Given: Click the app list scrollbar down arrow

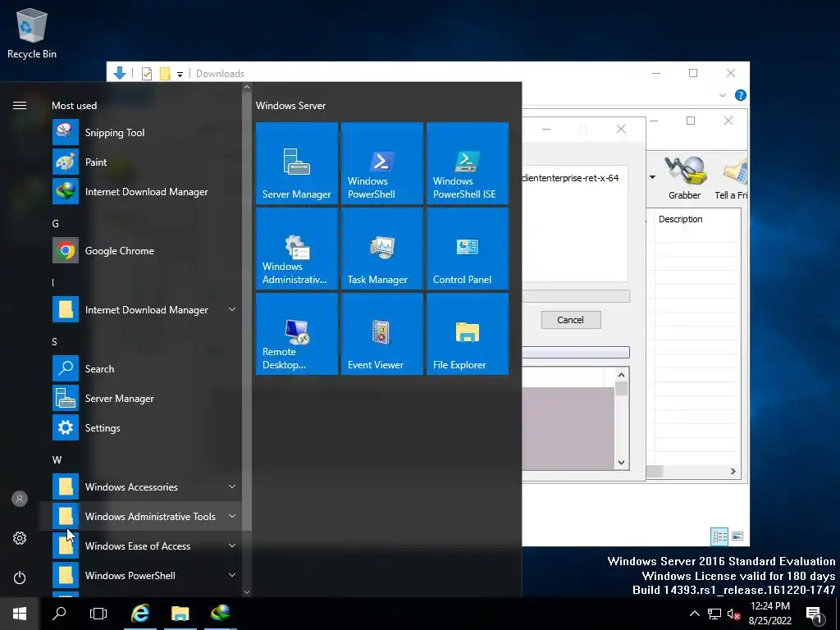Looking at the screenshot, I should (x=246, y=592).
